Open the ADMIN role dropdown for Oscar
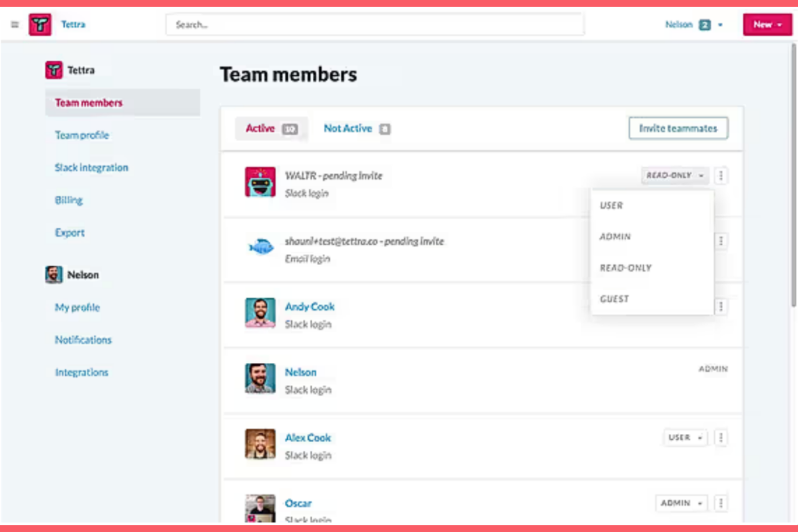Viewport: 798px width, 532px height. (681, 503)
